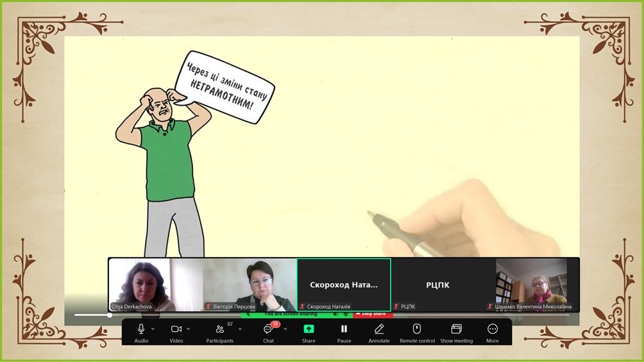The width and height of the screenshot is (644, 362).
Task: Click the red Stop share button
Action: coord(373,314)
